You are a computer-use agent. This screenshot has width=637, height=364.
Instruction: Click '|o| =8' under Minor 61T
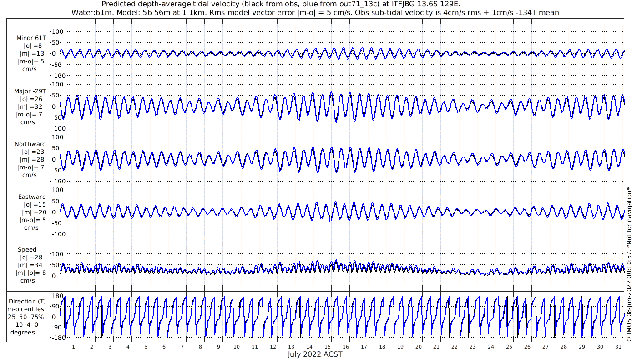click(33, 46)
